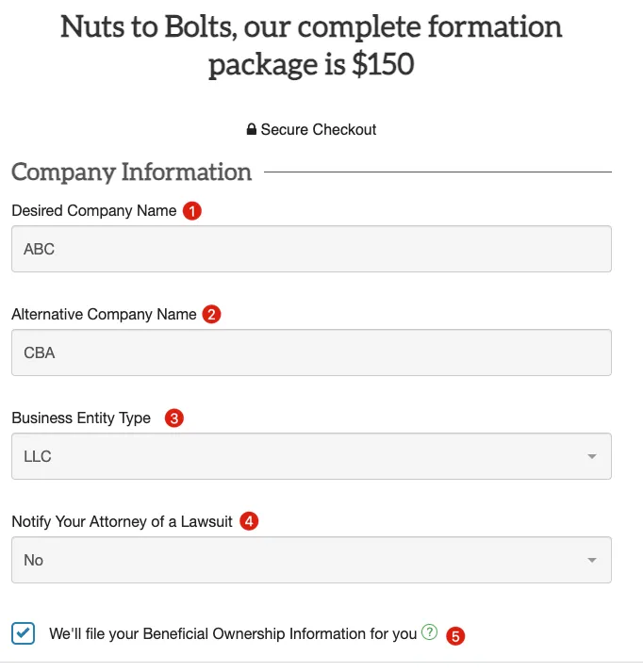Click the Notify Your Attorney of a Lawsuit label
Screen dimensions: 643x672
(x=122, y=521)
